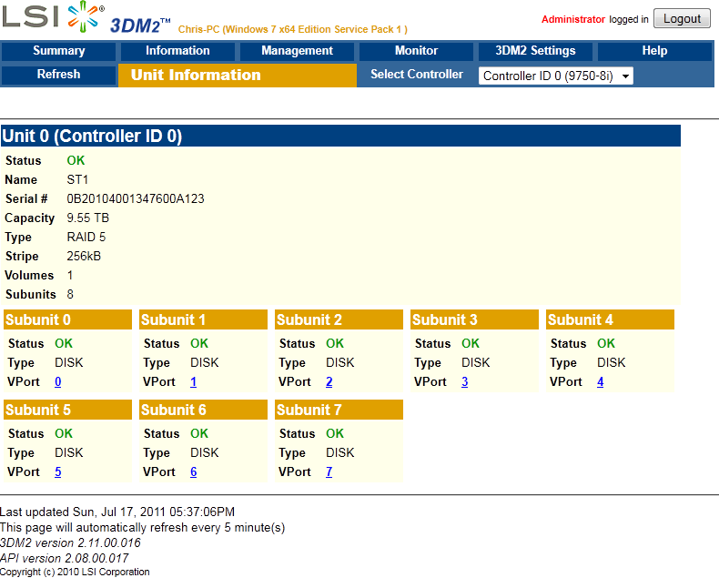
Task: Open VPort 3 link under Subunit 3
Action: [x=464, y=381]
